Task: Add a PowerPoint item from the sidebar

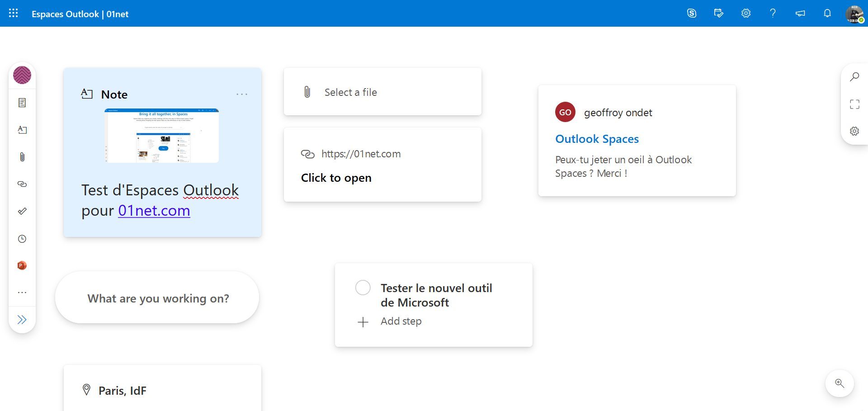Action: coord(22,265)
